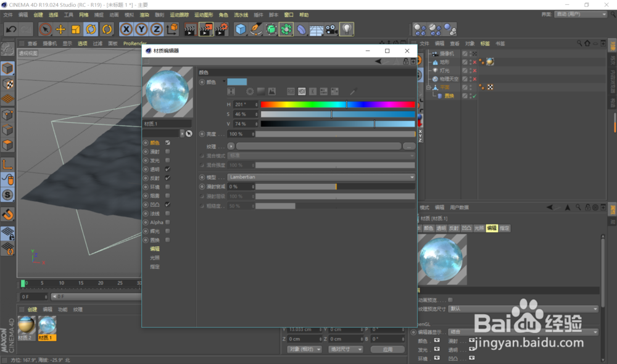
Task: Click Render View clapperboard icon
Action: [189, 29]
